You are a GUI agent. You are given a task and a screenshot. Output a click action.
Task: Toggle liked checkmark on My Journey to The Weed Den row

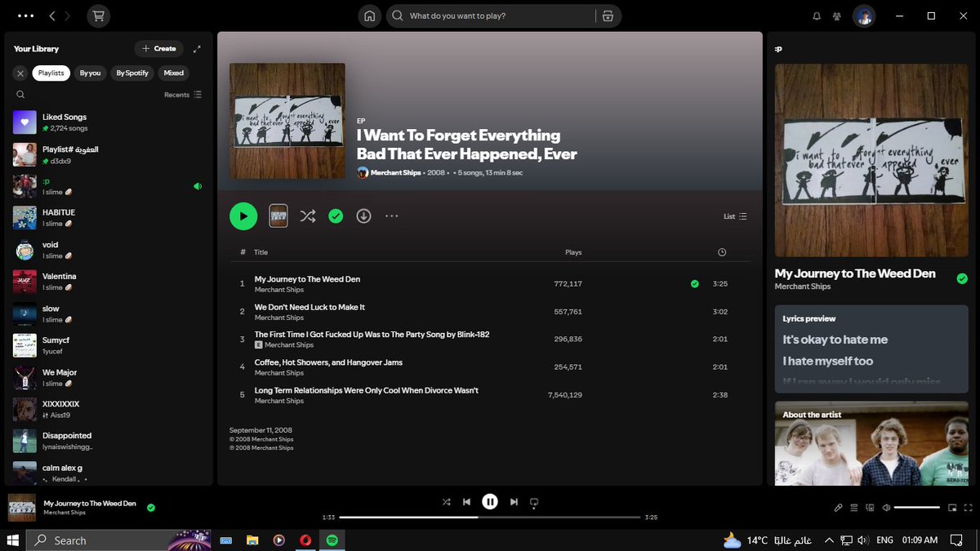coord(695,284)
